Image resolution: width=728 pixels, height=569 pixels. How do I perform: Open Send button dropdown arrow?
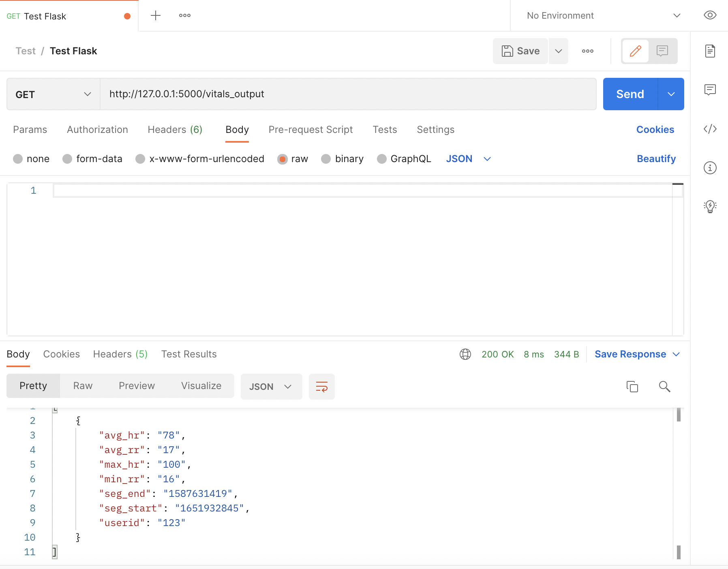[x=671, y=94]
